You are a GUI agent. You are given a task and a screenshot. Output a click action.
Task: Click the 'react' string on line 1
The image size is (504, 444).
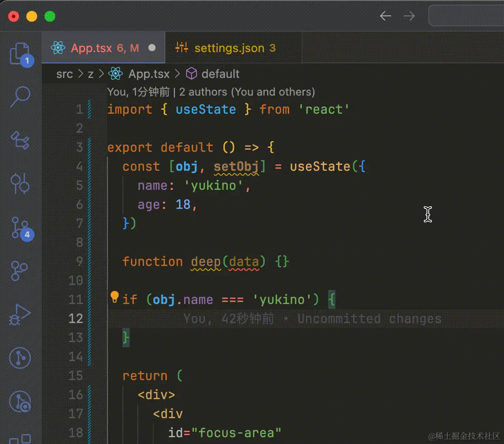pos(324,110)
